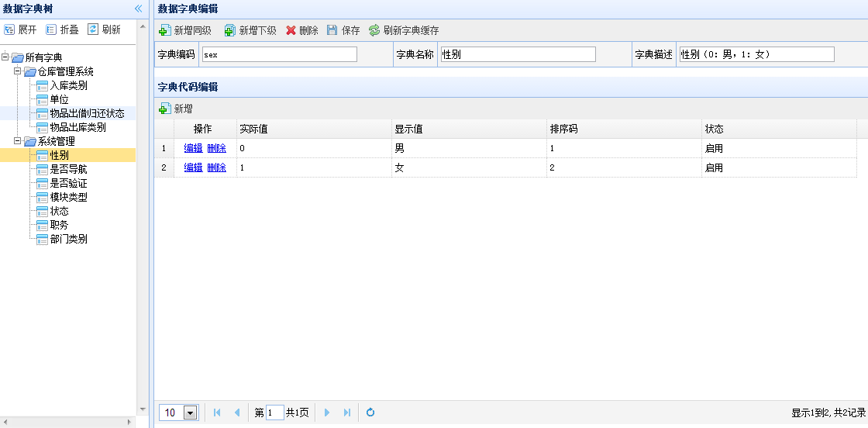Click row number 1 cell
This screenshot has width=868, height=428.
(164, 148)
